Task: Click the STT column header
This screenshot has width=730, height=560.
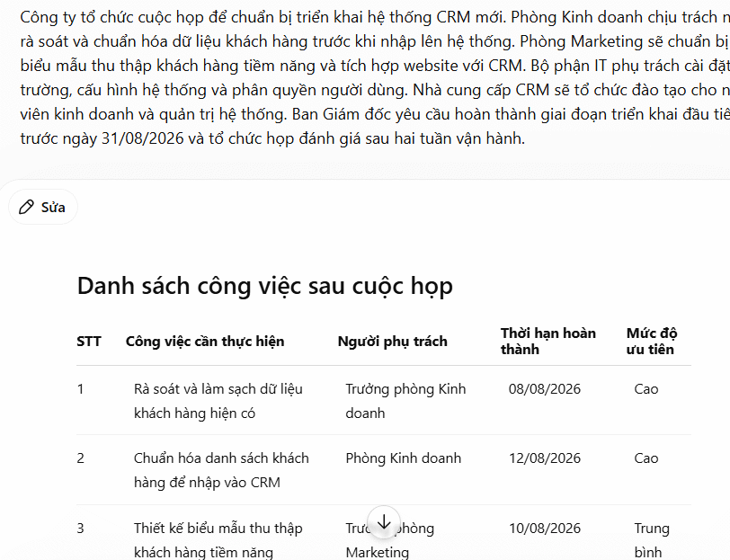Action: (x=89, y=342)
